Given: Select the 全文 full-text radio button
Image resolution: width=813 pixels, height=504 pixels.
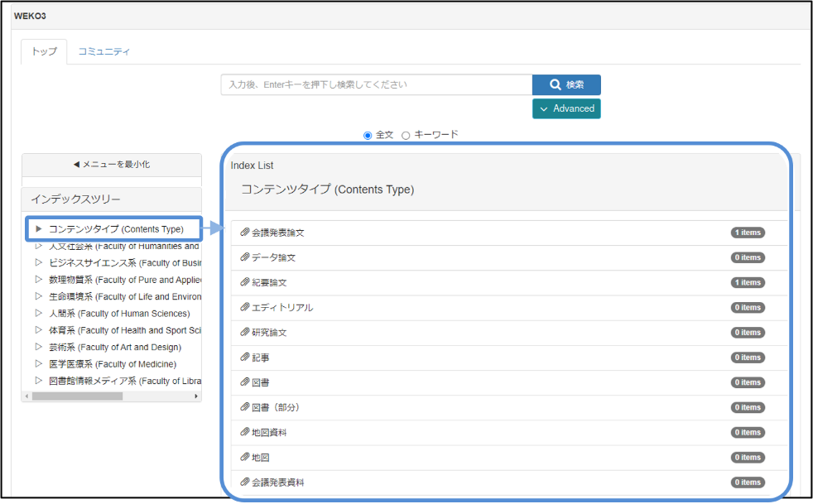Looking at the screenshot, I should click(368, 136).
